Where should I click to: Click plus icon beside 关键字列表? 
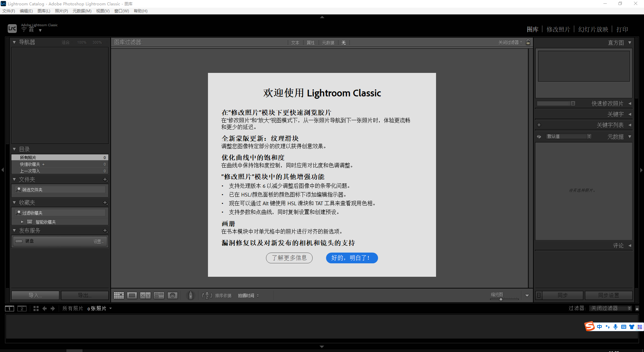[539, 125]
